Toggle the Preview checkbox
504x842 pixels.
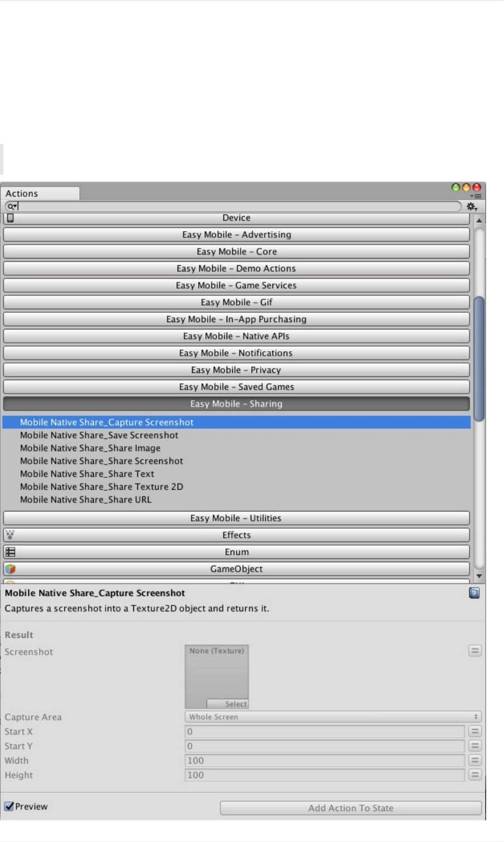pyautogui.click(x=9, y=806)
